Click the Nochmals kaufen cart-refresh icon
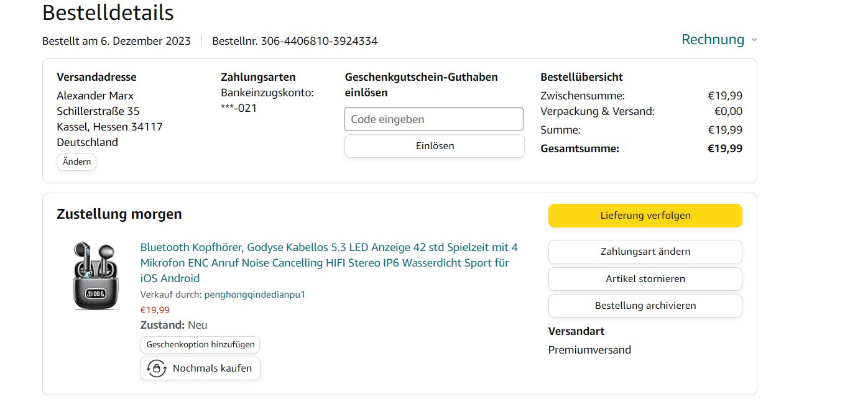The width and height of the screenshot is (868, 407). tap(156, 368)
